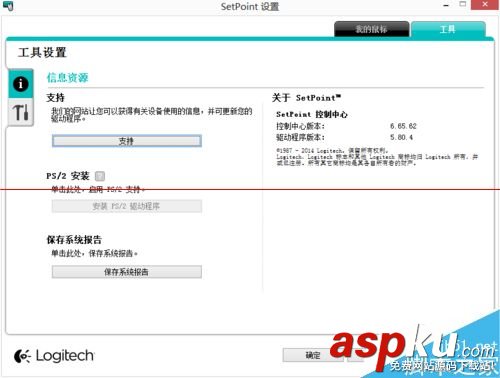Switch to the 我的鼠标 tab

click(371, 29)
